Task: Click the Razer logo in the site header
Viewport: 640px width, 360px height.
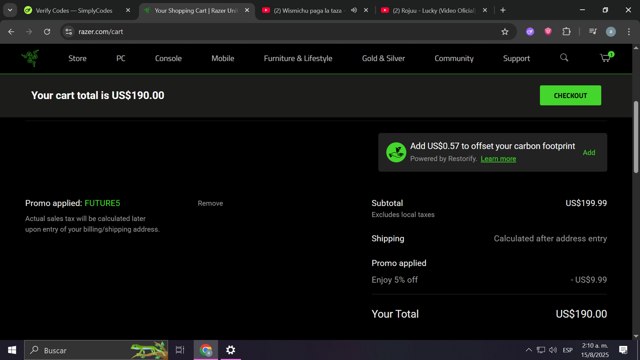Action: pos(30,58)
